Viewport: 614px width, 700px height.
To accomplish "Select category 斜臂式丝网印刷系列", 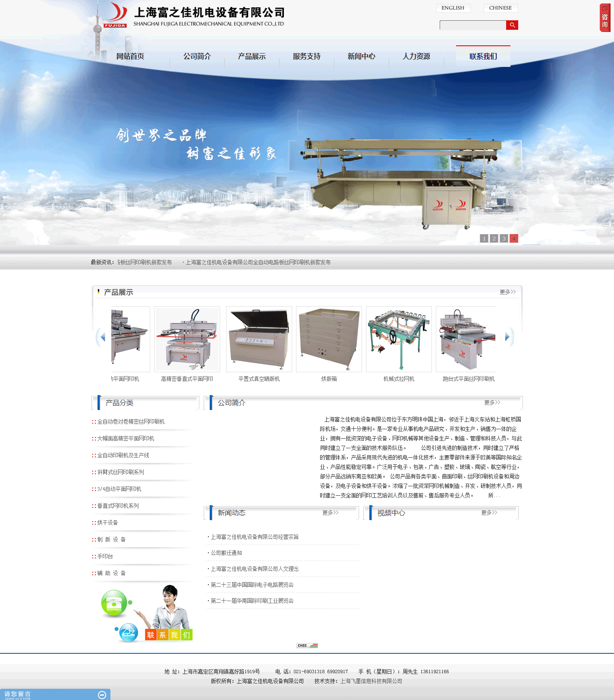I will point(120,472).
